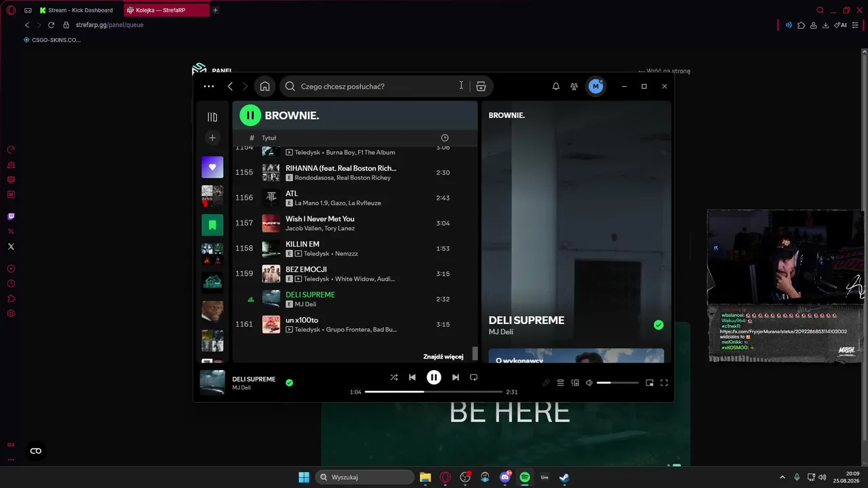
Task: Open artist link Jacob Vallen
Action: pos(302,228)
